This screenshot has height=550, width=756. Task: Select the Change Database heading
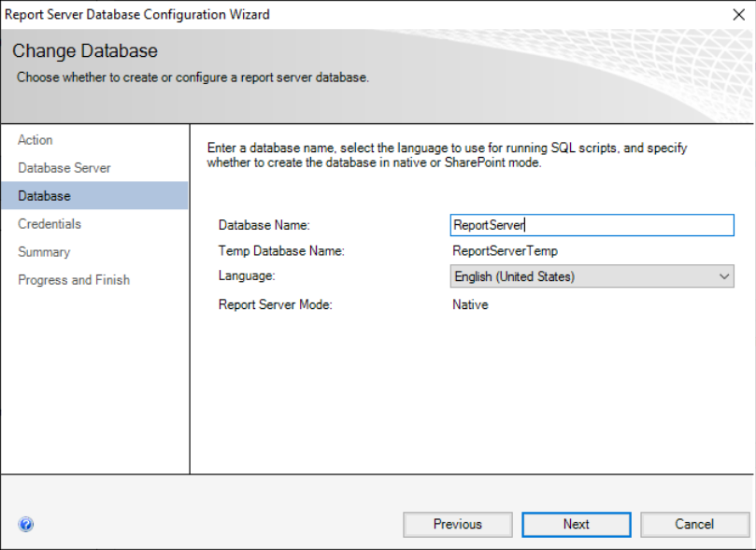pos(85,51)
